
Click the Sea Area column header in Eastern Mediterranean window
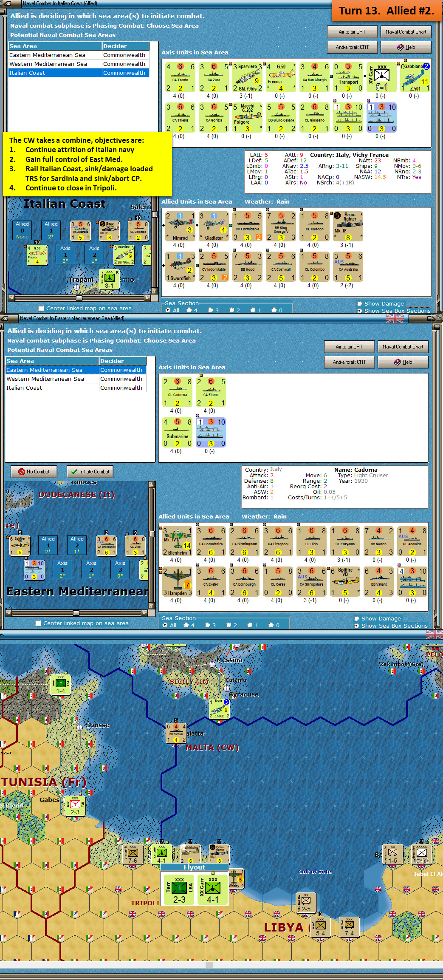tap(52, 361)
